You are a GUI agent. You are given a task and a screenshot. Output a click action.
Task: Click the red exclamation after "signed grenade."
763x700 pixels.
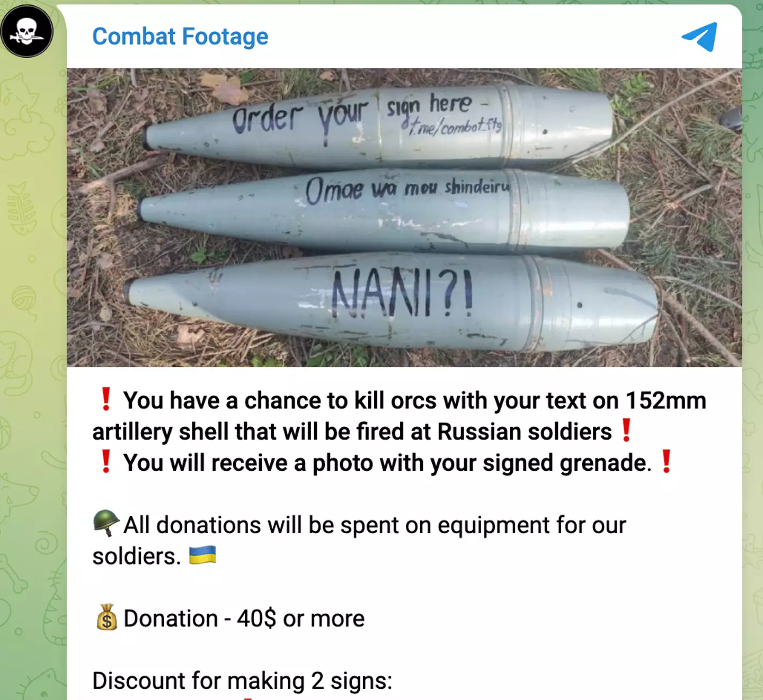pyautogui.click(x=667, y=462)
